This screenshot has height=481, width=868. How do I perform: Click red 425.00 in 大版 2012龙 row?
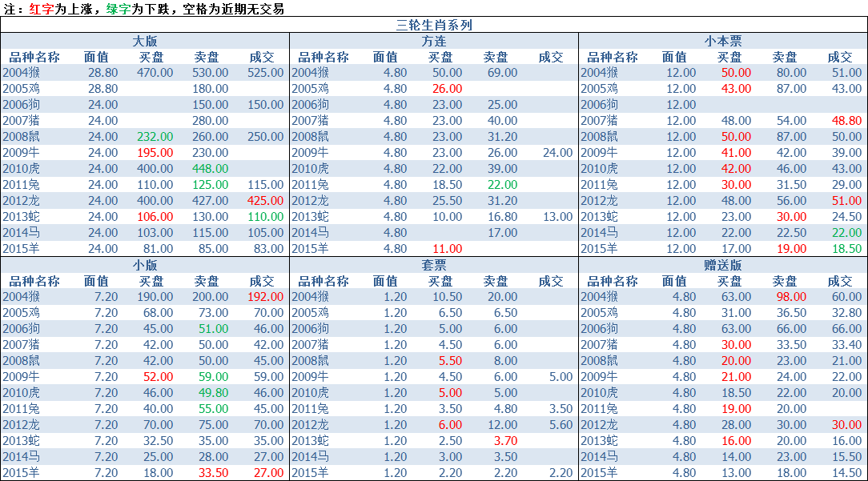point(266,201)
